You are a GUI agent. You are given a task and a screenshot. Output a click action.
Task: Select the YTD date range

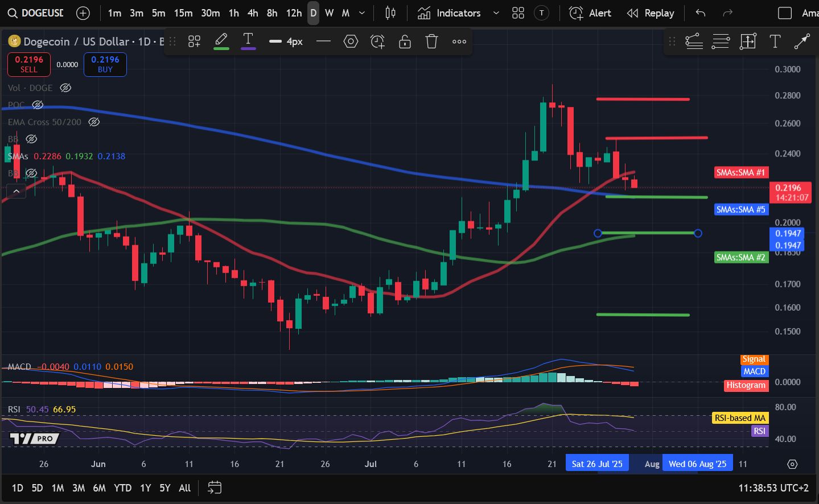(x=122, y=488)
